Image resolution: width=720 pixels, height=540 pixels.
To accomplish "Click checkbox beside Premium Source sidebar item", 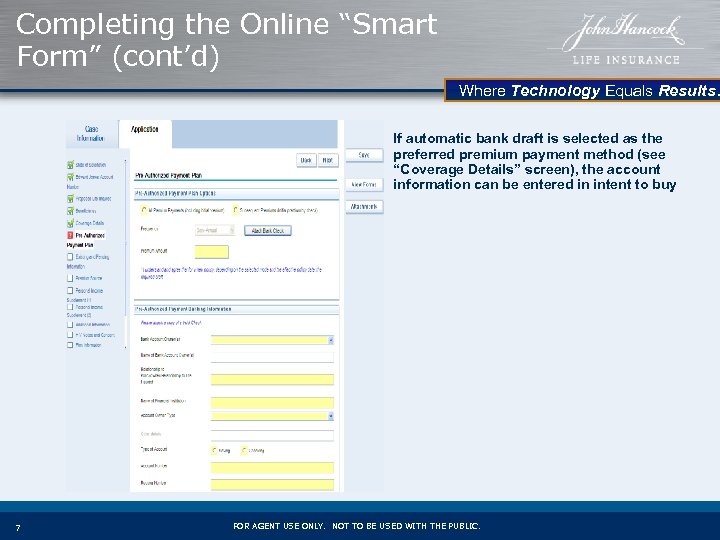I will (70, 278).
